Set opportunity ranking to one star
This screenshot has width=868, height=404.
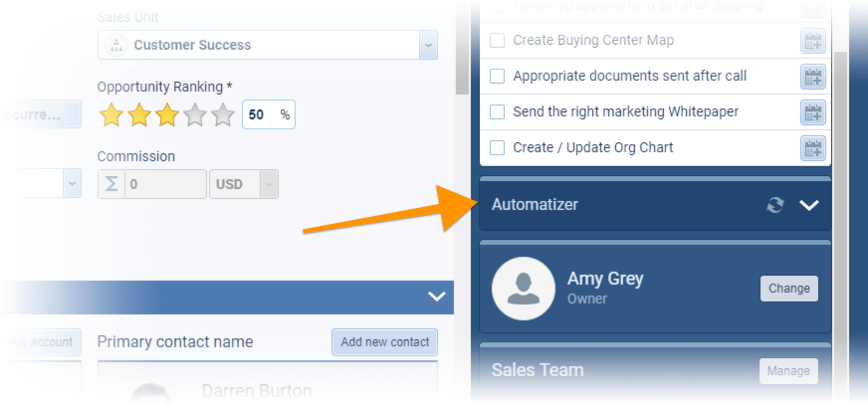point(111,114)
